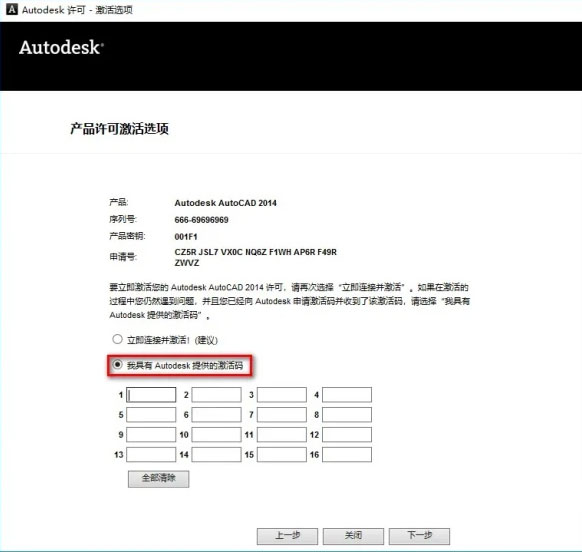The width and height of the screenshot is (582, 552).
Task: Focus activation code field 10
Action: [x=216, y=435]
